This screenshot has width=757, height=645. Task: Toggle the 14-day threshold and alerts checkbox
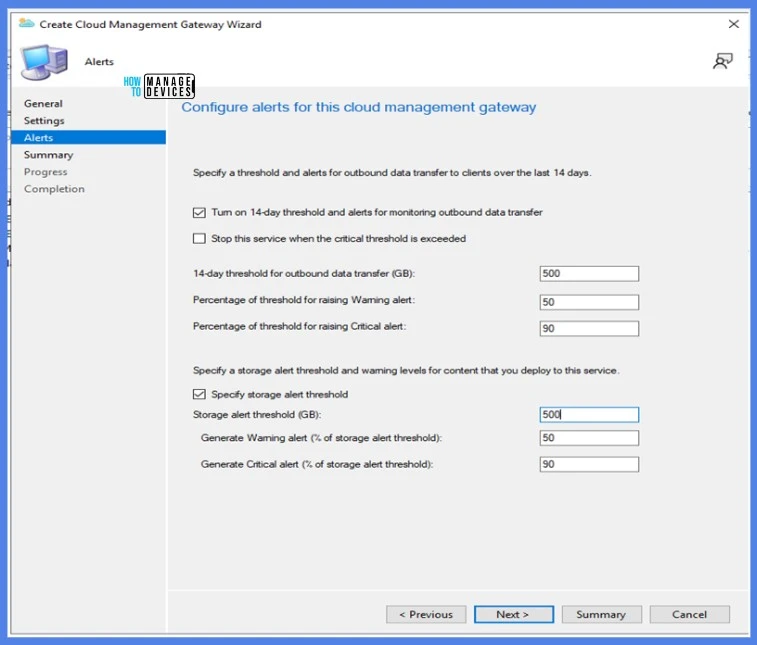point(199,212)
